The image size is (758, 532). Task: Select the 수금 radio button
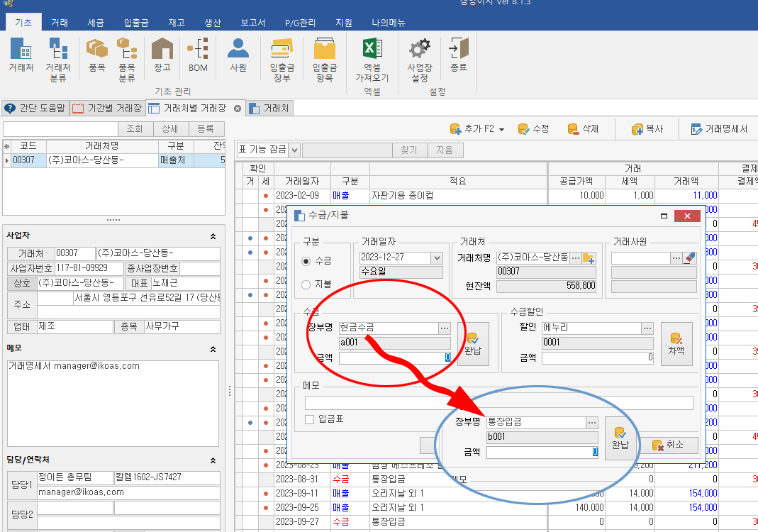click(306, 261)
